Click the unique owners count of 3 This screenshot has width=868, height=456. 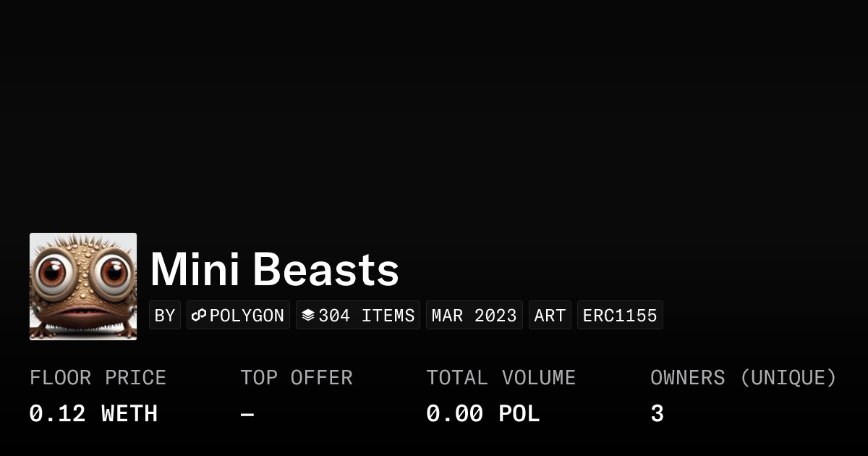[657, 414]
